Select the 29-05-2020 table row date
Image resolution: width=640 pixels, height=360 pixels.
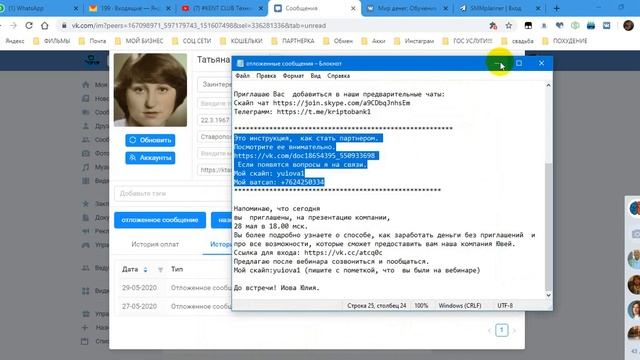point(139,288)
